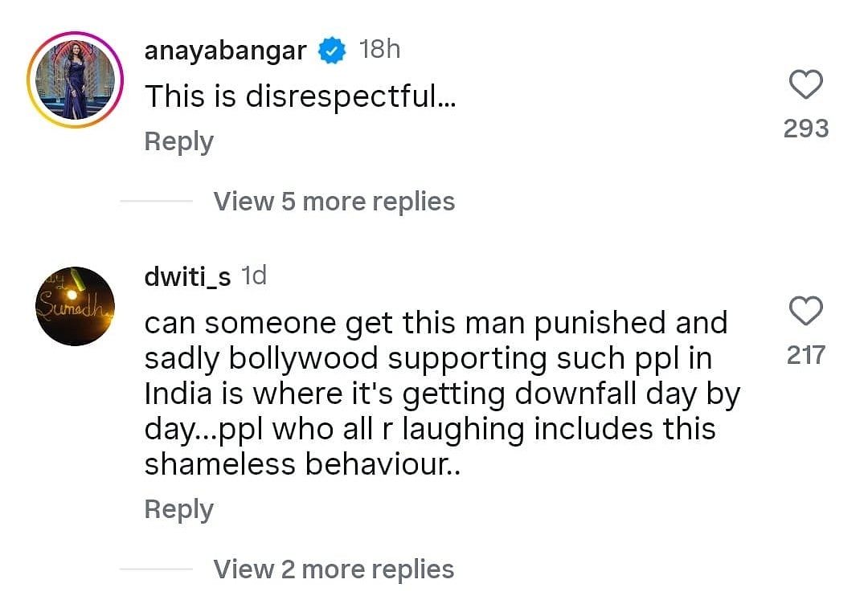Click the blue verified badge next to anayabangar

tap(332, 51)
